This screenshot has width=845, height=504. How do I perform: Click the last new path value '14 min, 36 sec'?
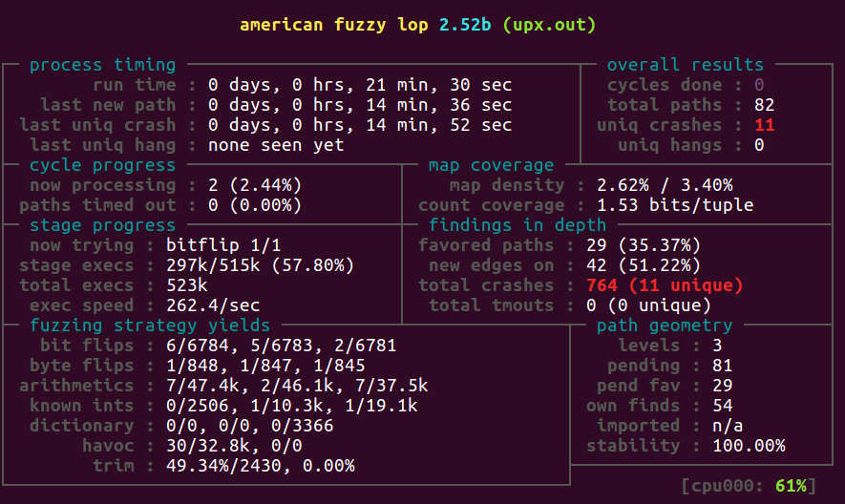coord(438,105)
